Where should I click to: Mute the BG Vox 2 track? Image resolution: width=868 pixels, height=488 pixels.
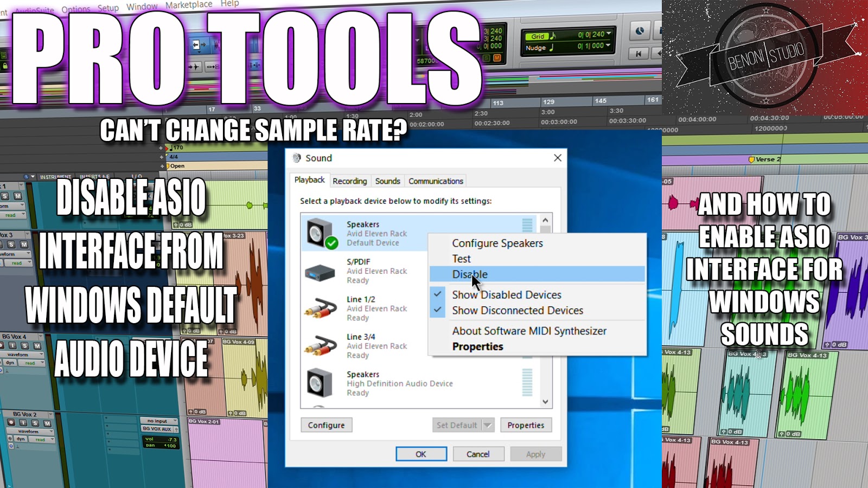coord(47,423)
